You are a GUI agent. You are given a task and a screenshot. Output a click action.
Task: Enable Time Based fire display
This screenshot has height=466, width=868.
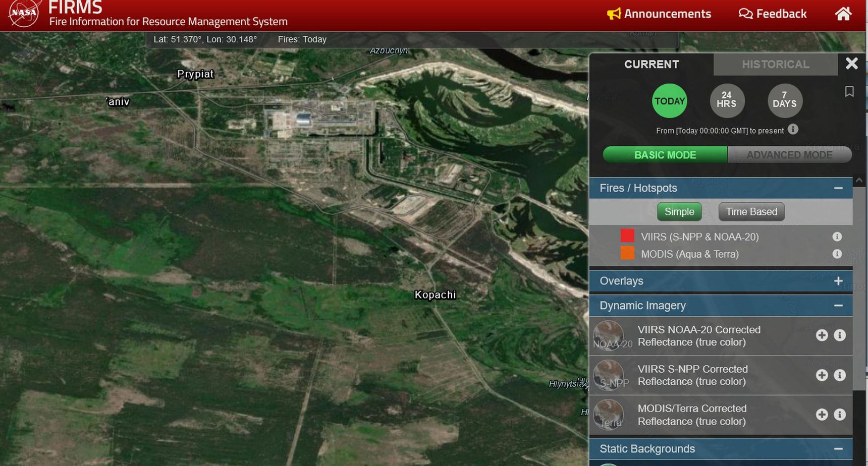coord(751,212)
